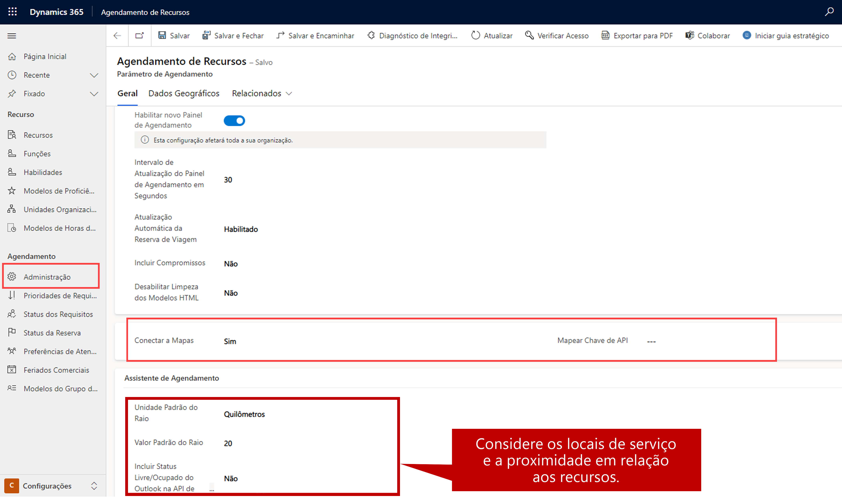Toggle Habilitar novo Painel de Agendamento switch
The image size is (842, 504).
234,121
